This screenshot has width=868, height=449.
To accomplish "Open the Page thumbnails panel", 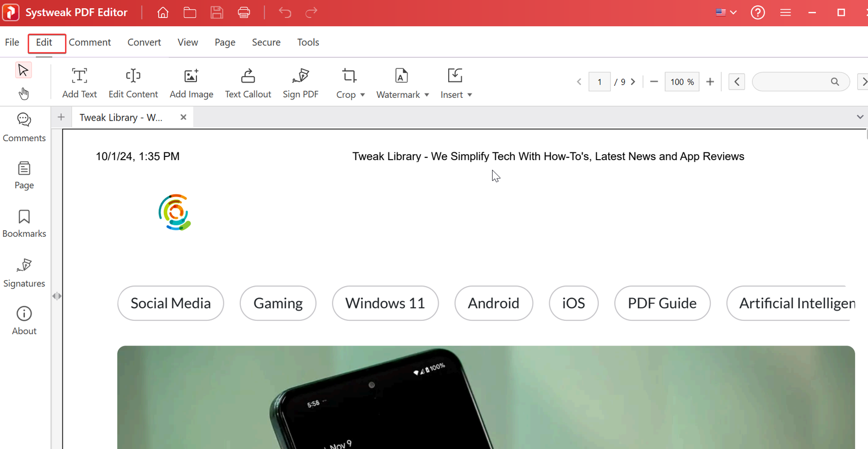I will 24,175.
